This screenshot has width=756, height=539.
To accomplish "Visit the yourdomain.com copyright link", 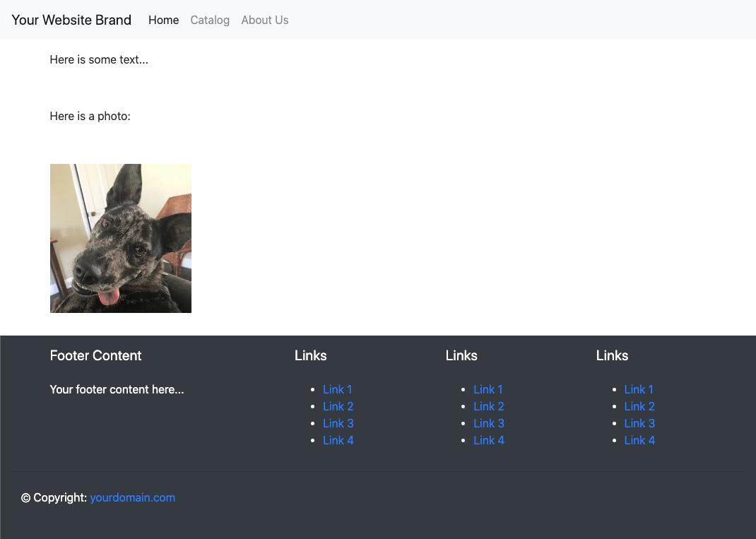I will pos(132,497).
